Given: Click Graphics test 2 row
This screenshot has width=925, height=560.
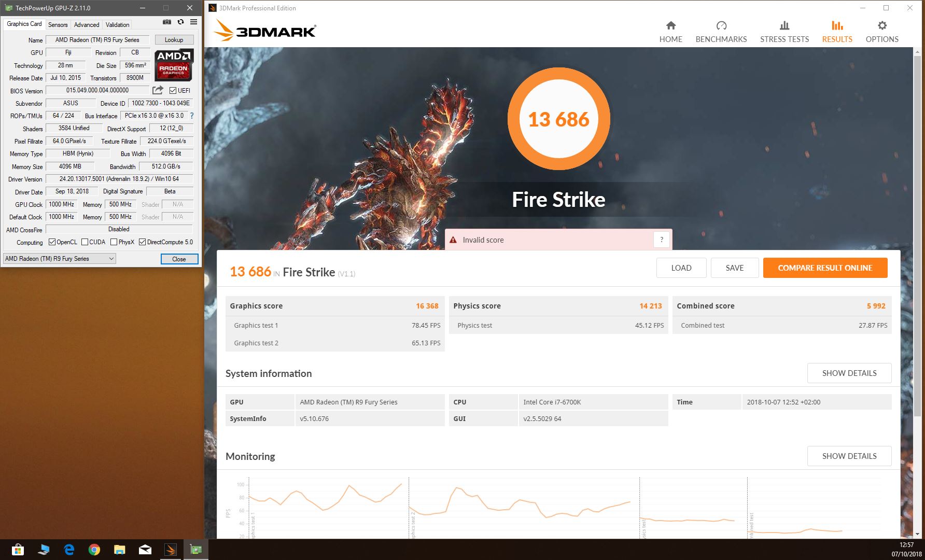Looking at the screenshot, I should coord(335,343).
